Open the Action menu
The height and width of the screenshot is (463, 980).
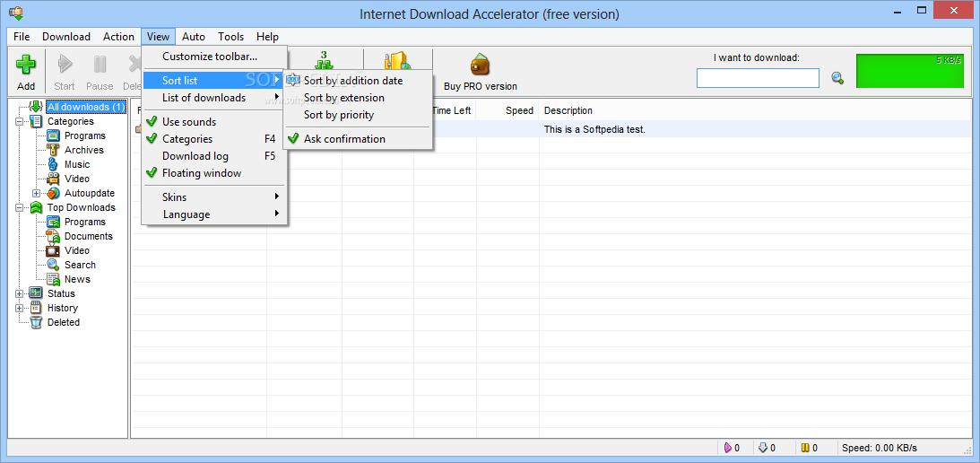coord(118,37)
